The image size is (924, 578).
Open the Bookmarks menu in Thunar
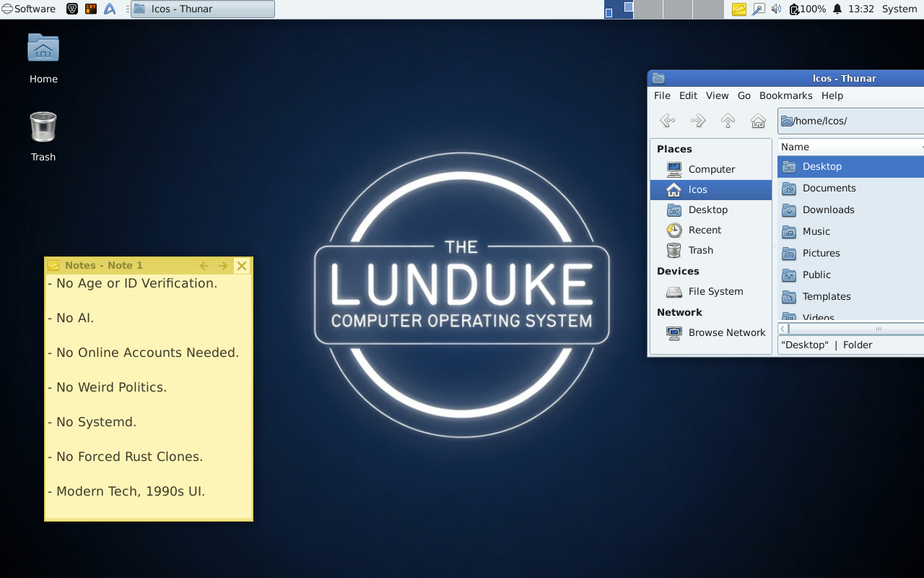785,95
